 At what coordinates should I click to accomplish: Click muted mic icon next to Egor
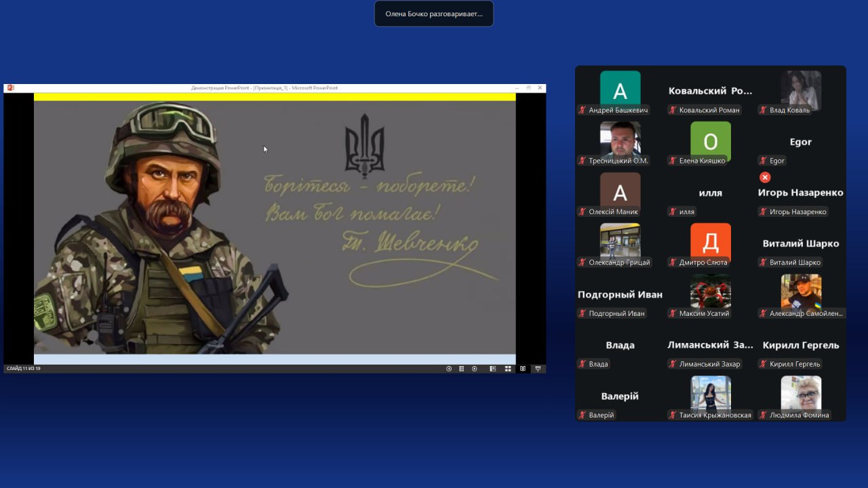[763, 161]
